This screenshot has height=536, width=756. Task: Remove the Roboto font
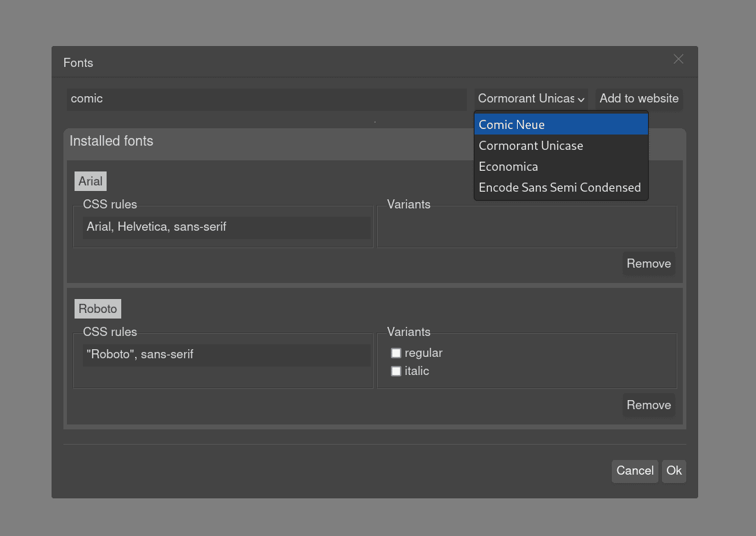pyautogui.click(x=649, y=405)
